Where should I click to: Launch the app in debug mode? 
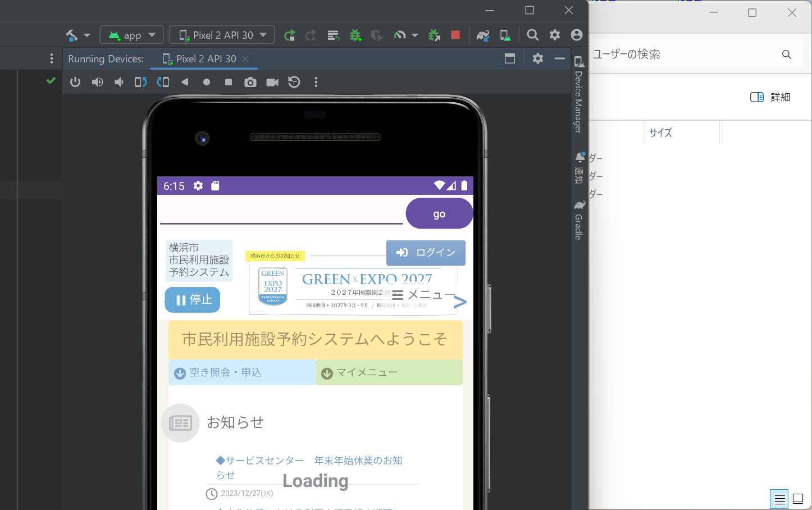pos(355,34)
